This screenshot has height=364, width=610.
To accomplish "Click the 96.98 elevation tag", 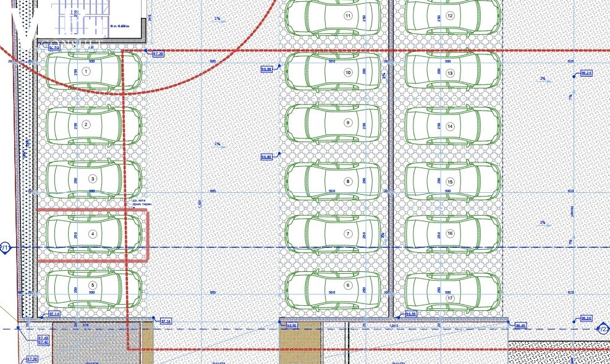I will tap(267, 69).
